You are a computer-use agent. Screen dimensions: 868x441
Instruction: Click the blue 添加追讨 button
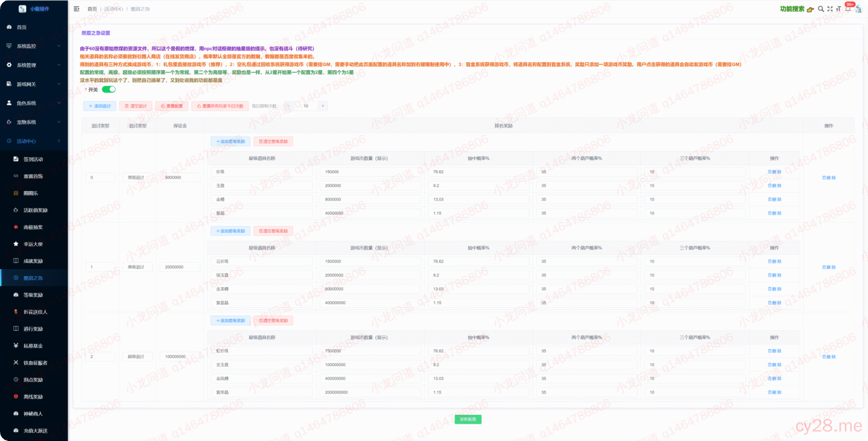[x=99, y=106]
